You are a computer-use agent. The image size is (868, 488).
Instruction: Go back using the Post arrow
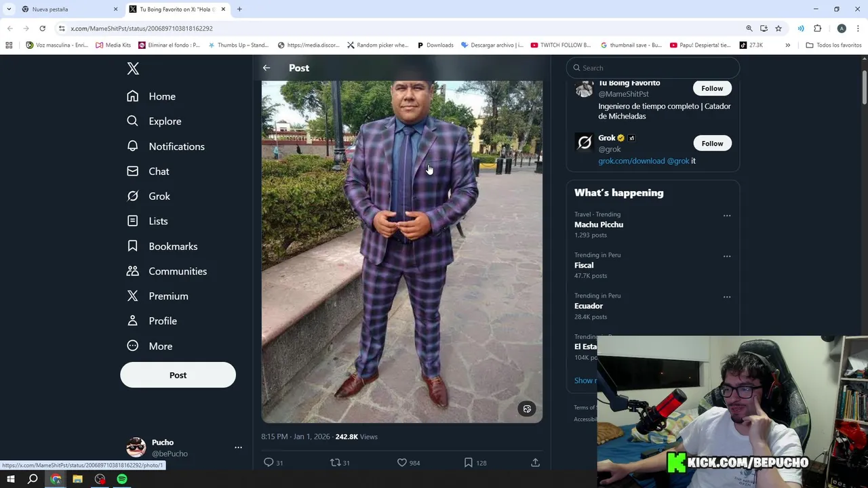267,68
